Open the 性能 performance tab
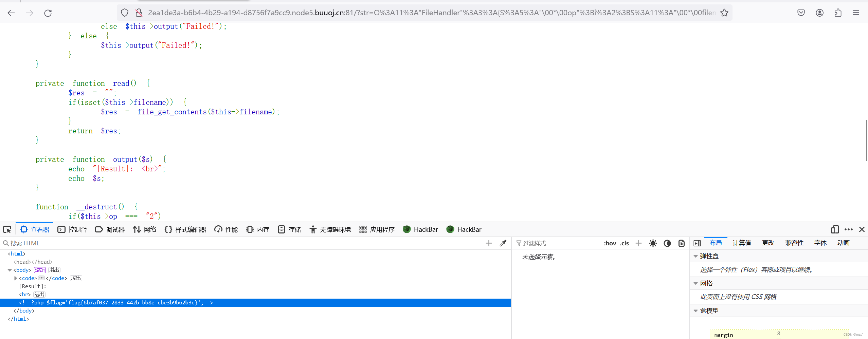 226,230
